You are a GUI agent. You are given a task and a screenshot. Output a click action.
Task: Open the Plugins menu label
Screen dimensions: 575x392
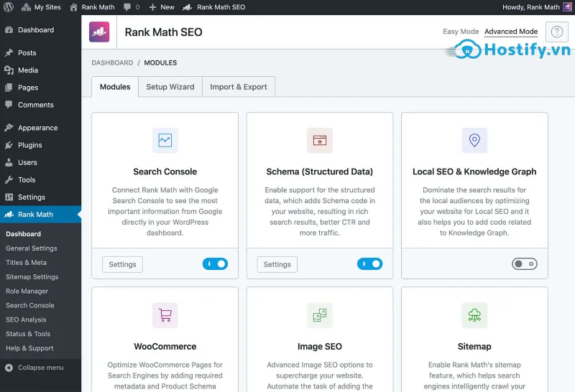tap(30, 145)
